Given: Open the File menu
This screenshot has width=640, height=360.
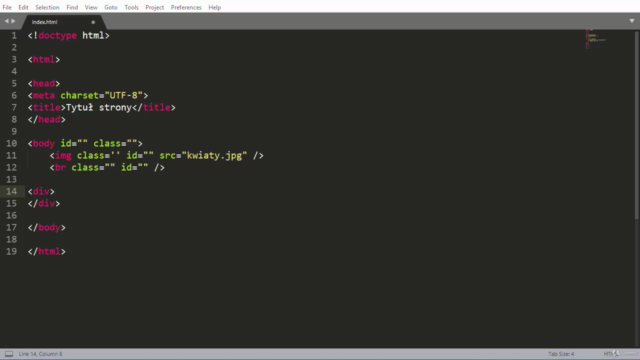Looking at the screenshot, I should pyautogui.click(x=7, y=7).
